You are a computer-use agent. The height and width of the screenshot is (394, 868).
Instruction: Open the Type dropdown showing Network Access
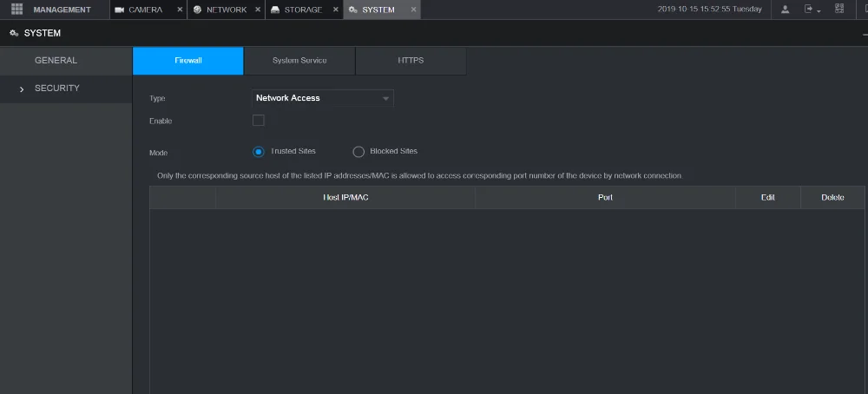pyautogui.click(x=323, y=98)
